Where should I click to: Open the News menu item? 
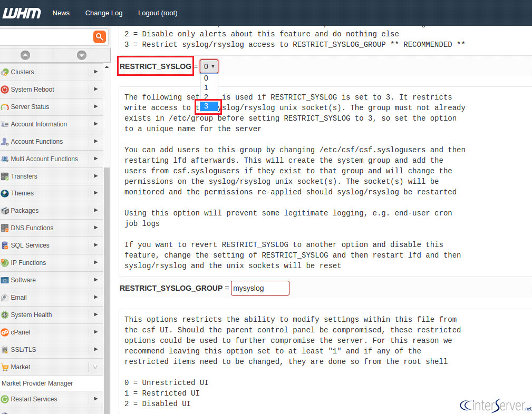point(61,13)
